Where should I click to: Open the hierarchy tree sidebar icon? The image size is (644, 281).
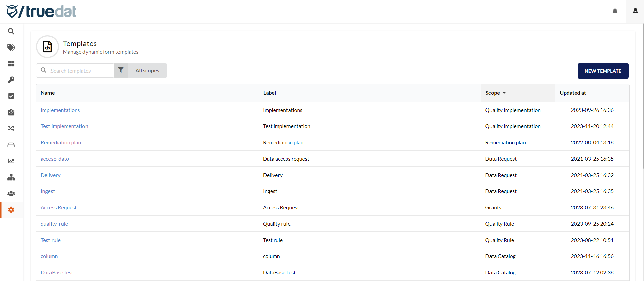(x=11, y=177)
